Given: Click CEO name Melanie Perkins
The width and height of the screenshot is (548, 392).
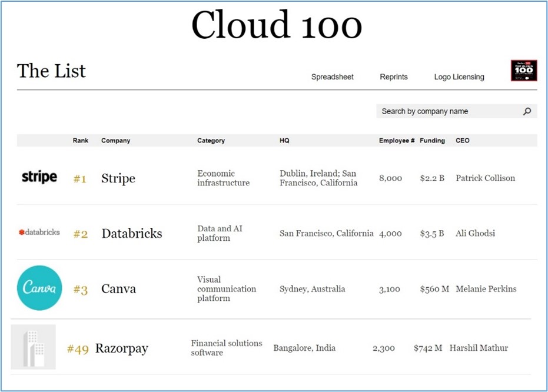Looking at the screenshot, I should tap(486, 288).
